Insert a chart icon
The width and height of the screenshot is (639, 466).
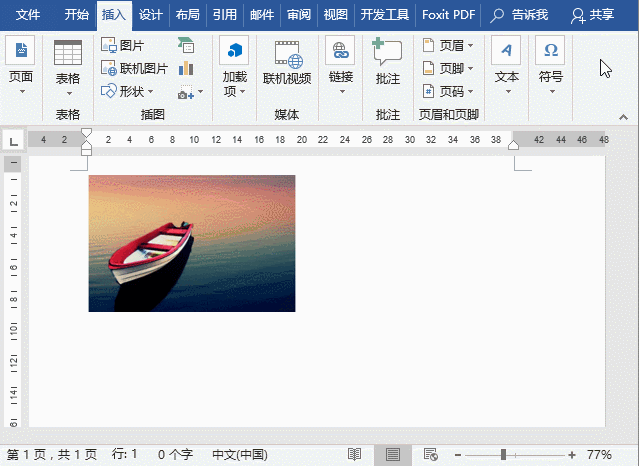186,68
